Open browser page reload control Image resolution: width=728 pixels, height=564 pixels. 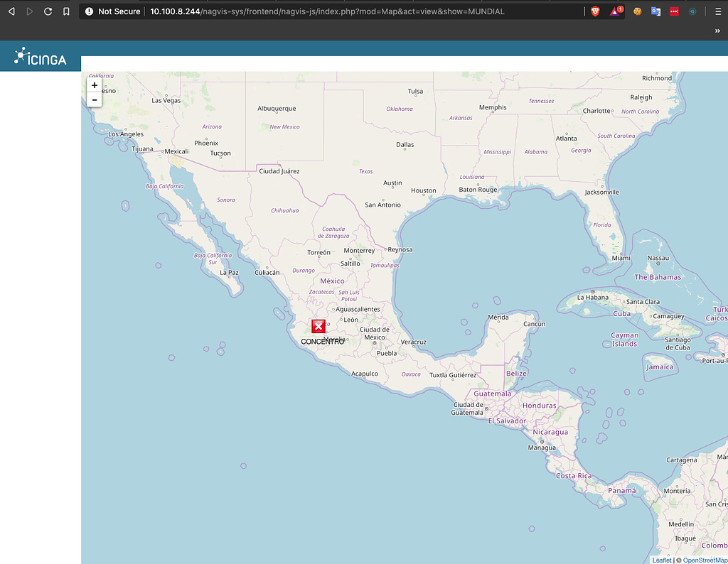click(x=47, y=11)
